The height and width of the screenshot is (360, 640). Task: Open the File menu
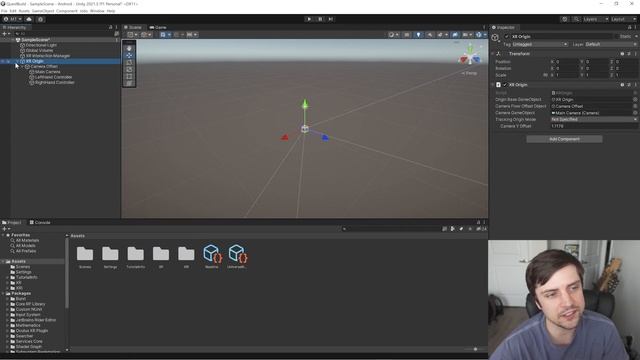click(4, 11)
